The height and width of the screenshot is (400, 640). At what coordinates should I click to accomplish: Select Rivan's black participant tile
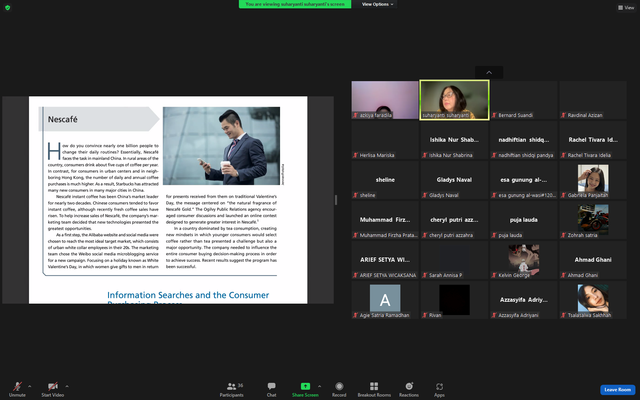point(454,300)
